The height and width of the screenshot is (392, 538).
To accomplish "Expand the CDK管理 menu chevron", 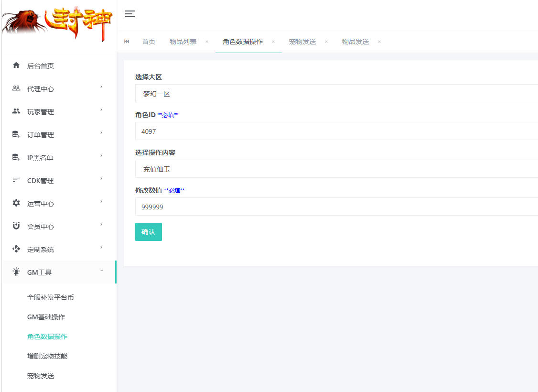I will [x=101, y=179].
